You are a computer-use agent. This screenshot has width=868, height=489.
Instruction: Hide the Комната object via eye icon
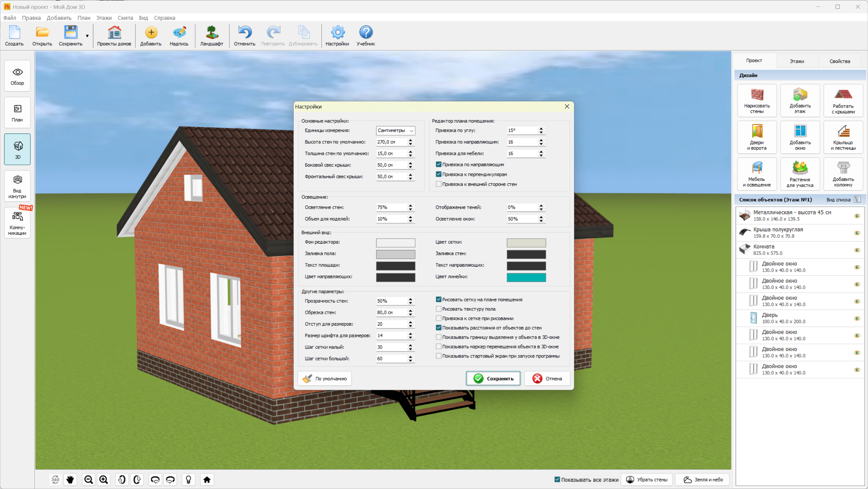click(x=857, y=250)
